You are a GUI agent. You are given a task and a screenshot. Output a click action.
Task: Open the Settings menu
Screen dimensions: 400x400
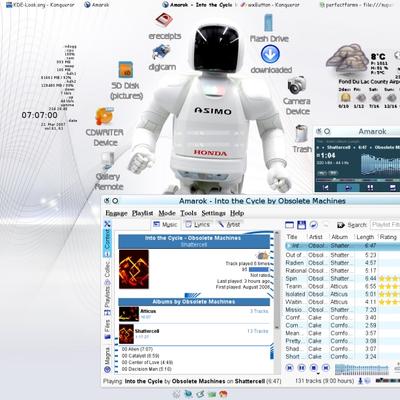coord(213,213)
